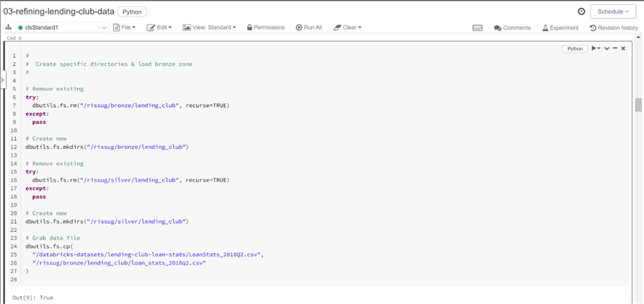The height and width of the screenshot is (304, 644).
Task: Click the clock icon beside Schedule
Action: point(581,11)
